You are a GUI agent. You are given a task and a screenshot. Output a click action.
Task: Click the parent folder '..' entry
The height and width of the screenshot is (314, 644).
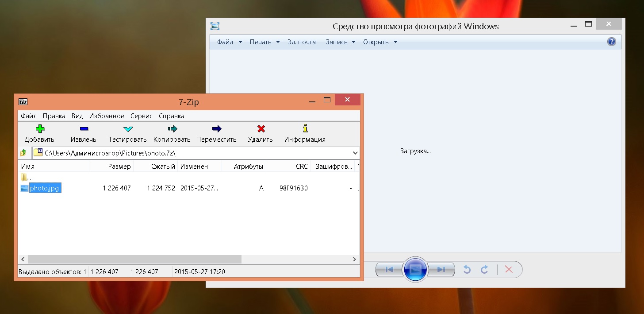click(27, 178)
